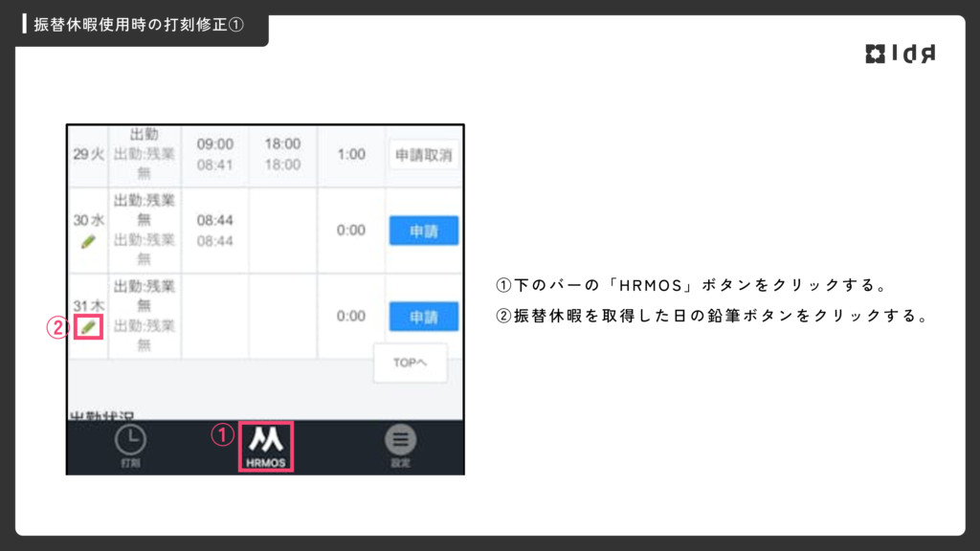Click the 18:00 end time on 29火

coord(282,144)
